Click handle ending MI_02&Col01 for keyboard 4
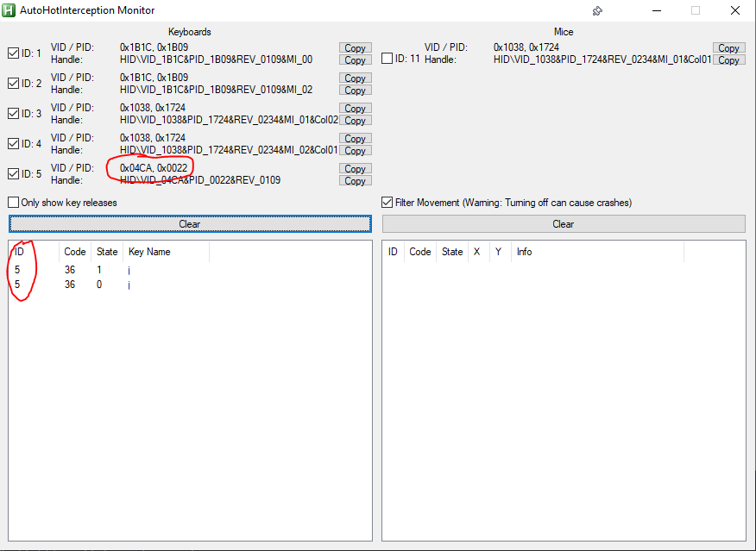 tap(229, 150)
